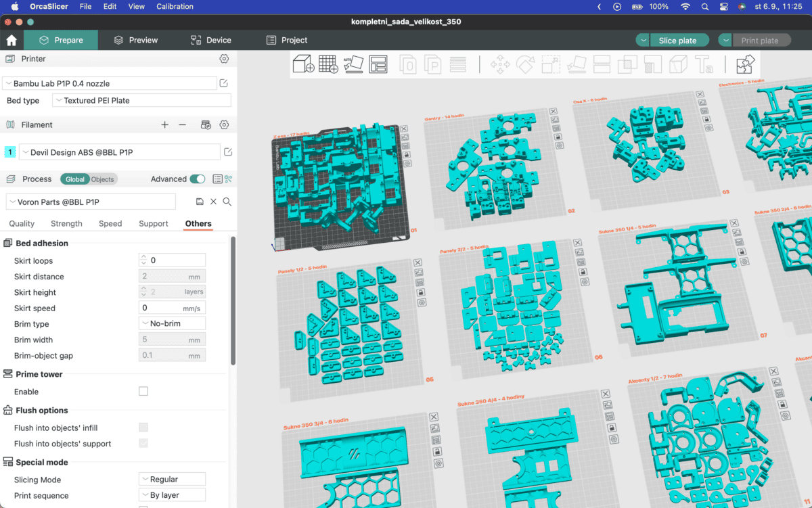Click the Add plate grid icon
This screenshot has width=812, height=508.
(328, 64)
